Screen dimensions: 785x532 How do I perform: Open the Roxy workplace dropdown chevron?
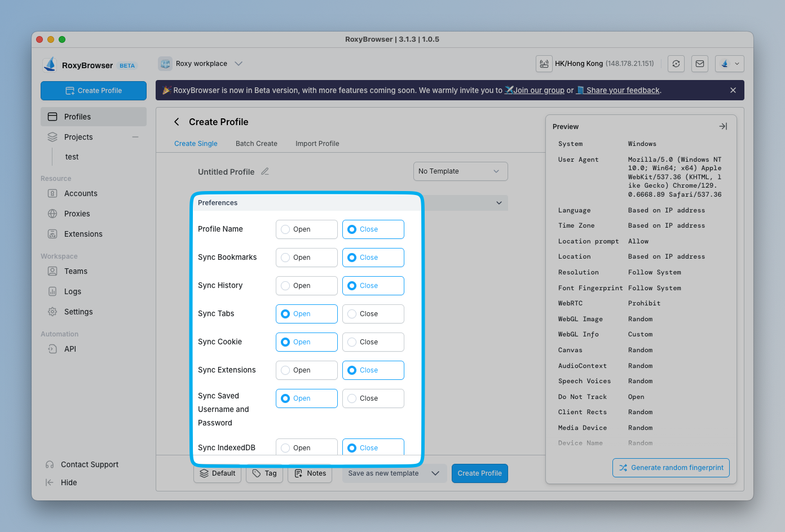tap(239, 64)
